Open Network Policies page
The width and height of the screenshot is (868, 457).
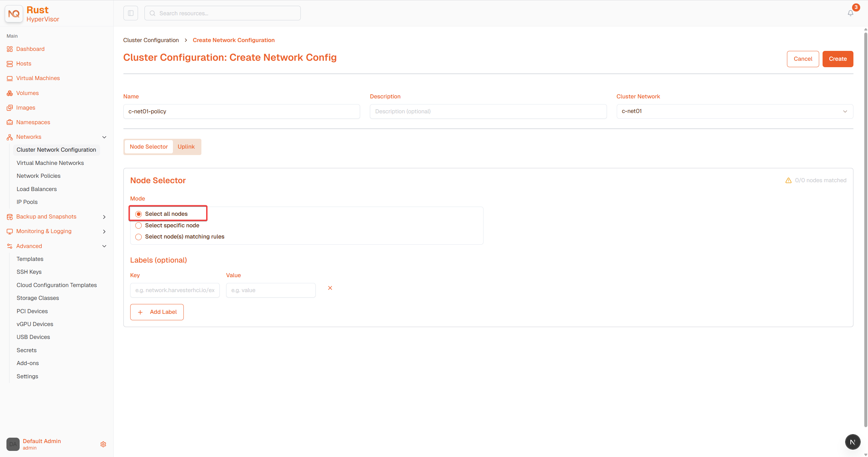(x=39, y=176)
